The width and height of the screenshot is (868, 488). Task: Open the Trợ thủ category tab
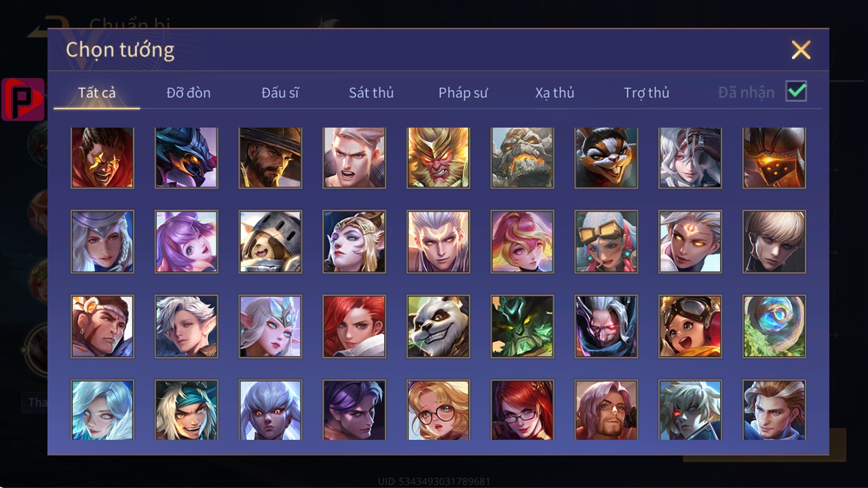(x=646, y=93)
